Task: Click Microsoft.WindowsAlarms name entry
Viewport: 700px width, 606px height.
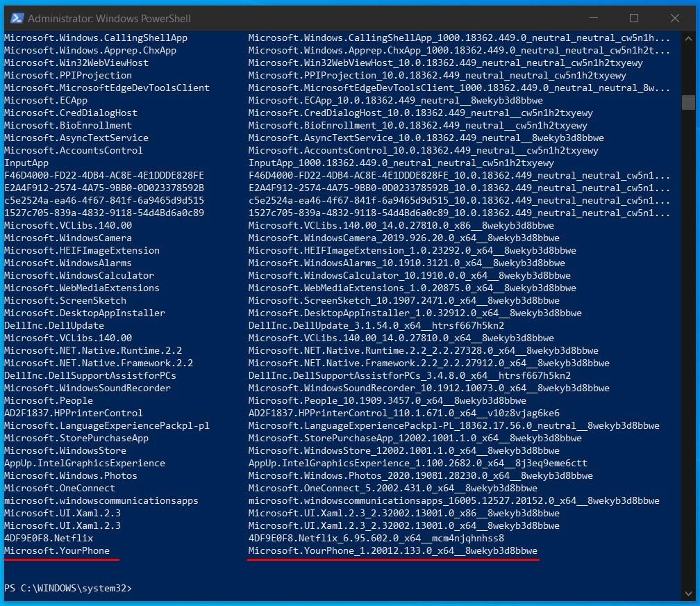Action: (x=68, y=263)
